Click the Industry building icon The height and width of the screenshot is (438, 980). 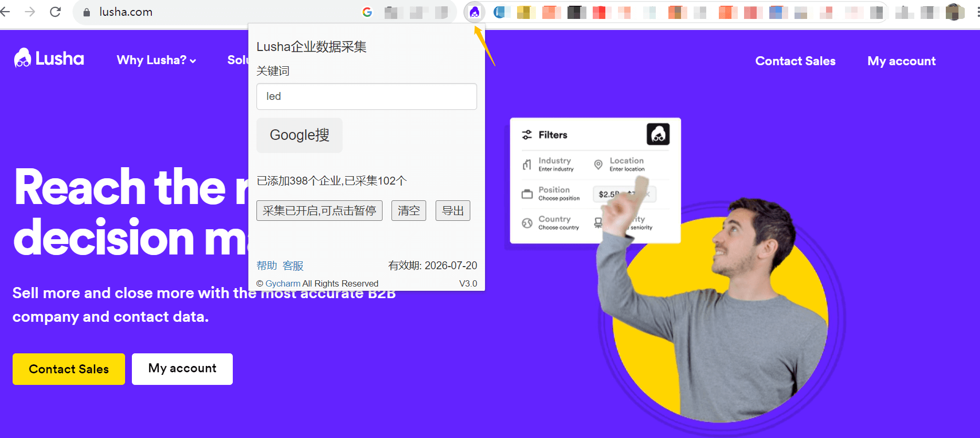pos(527,165)
